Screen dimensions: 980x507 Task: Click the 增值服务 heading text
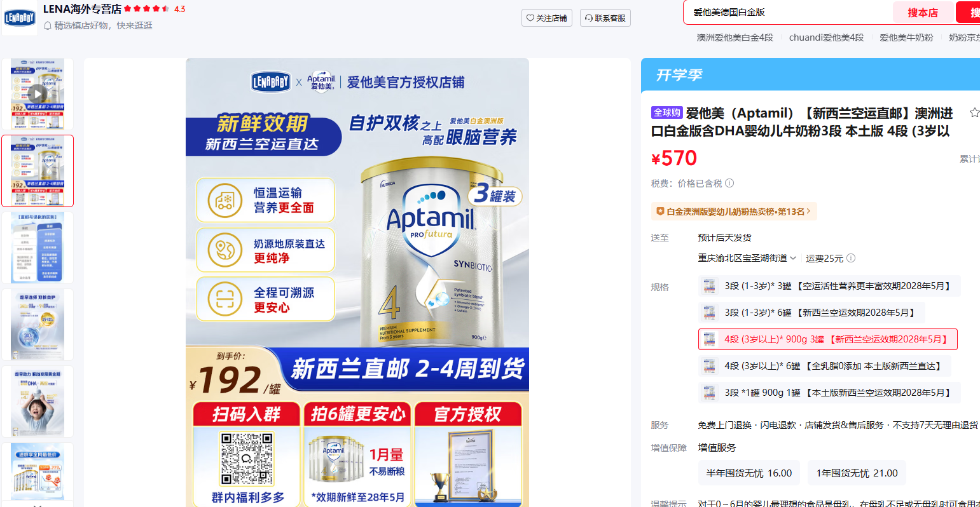coord(717,447)
